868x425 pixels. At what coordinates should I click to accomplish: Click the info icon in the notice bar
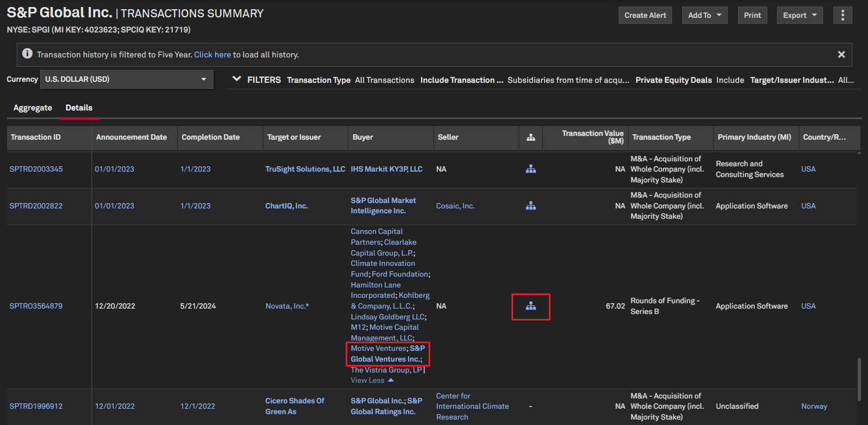[x=27, y=54]
